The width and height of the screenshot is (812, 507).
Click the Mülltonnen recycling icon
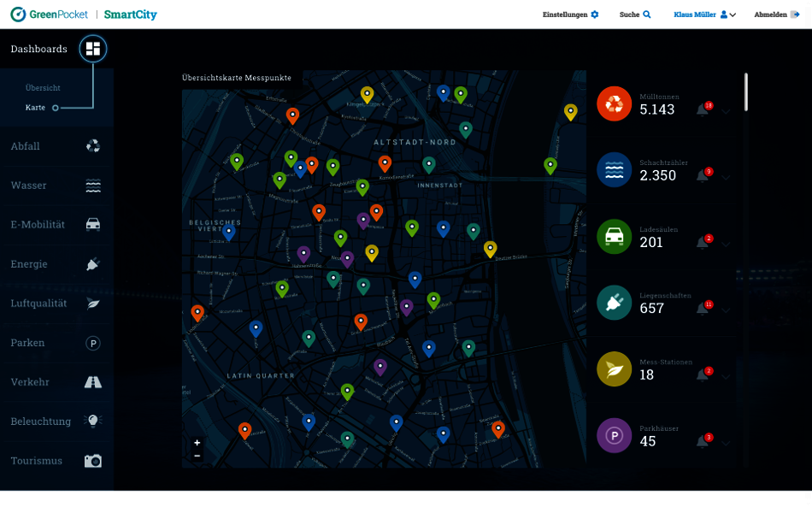coord(614,103)
